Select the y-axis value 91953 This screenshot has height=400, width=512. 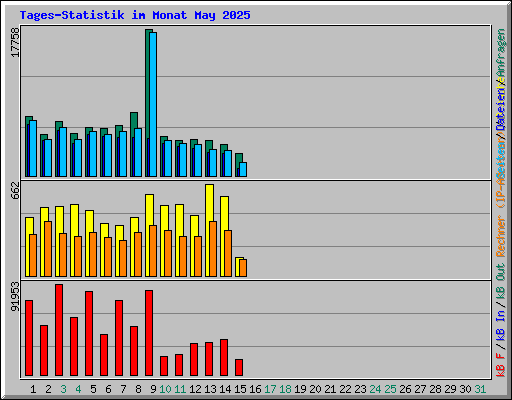(x=15, y=296)
